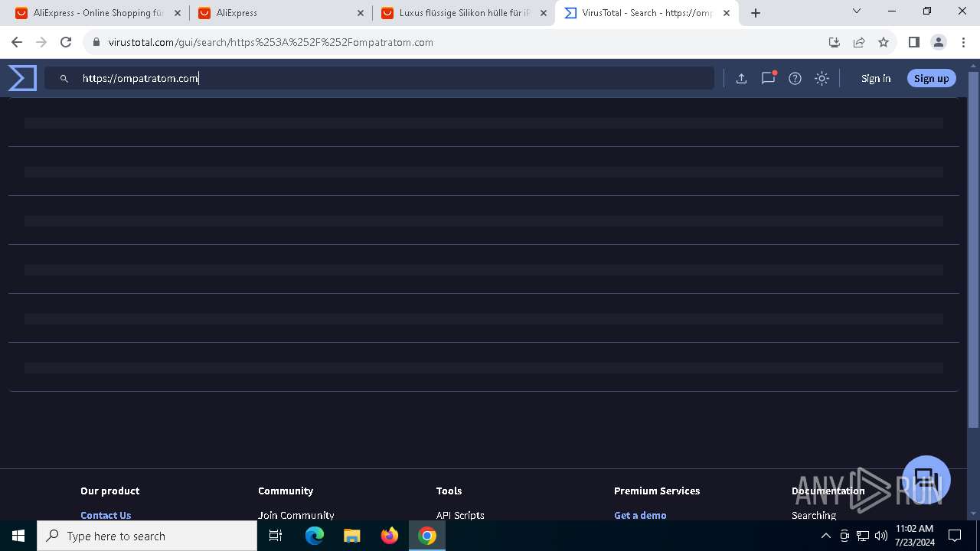Click the Premium Services footer heading
This screenshot has width=980, height=551.
pyautogui.click(x=657, y=491)
